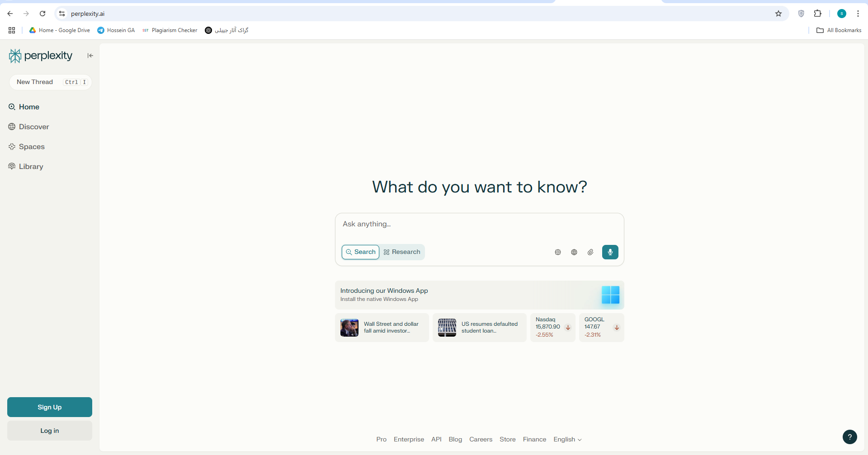Focus the Ask anything input field

tap(479, 224)
